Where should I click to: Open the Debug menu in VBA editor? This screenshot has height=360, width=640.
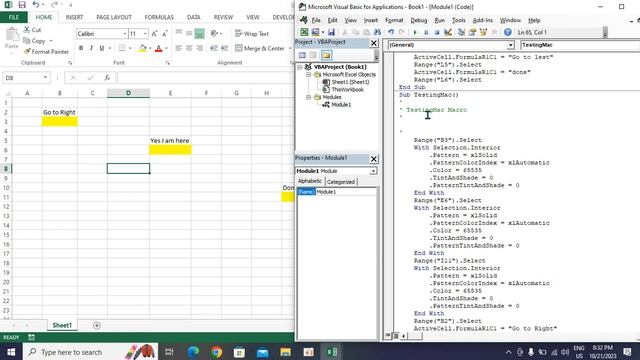pos(418,20)
